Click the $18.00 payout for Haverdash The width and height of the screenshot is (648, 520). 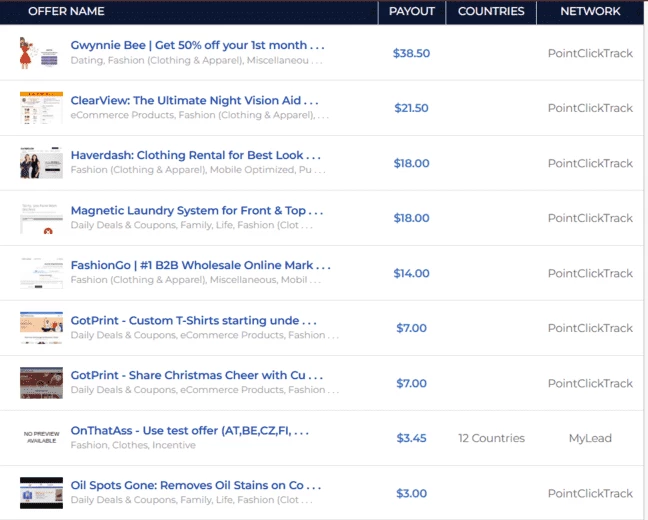(x=411, y=163)
